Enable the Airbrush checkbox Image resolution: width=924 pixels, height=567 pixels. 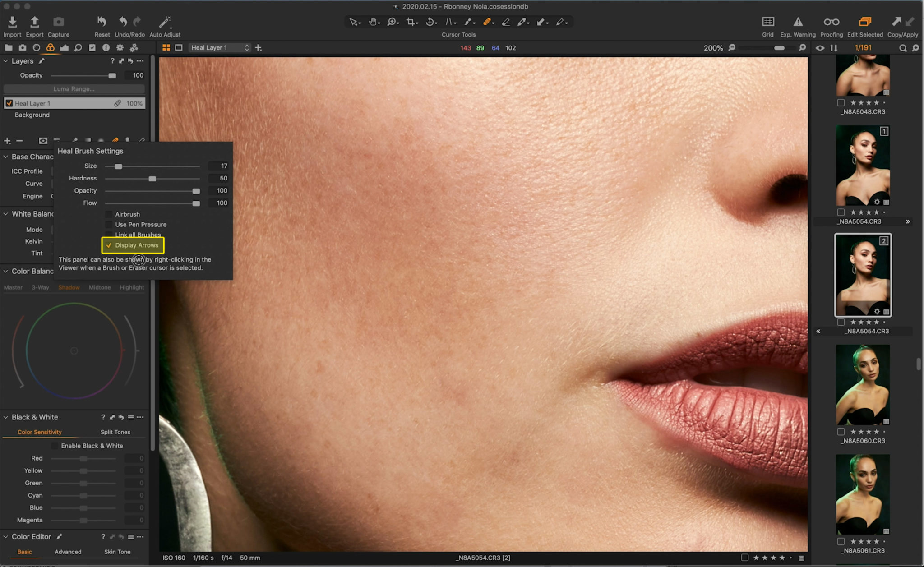click(x=109, y=214)
